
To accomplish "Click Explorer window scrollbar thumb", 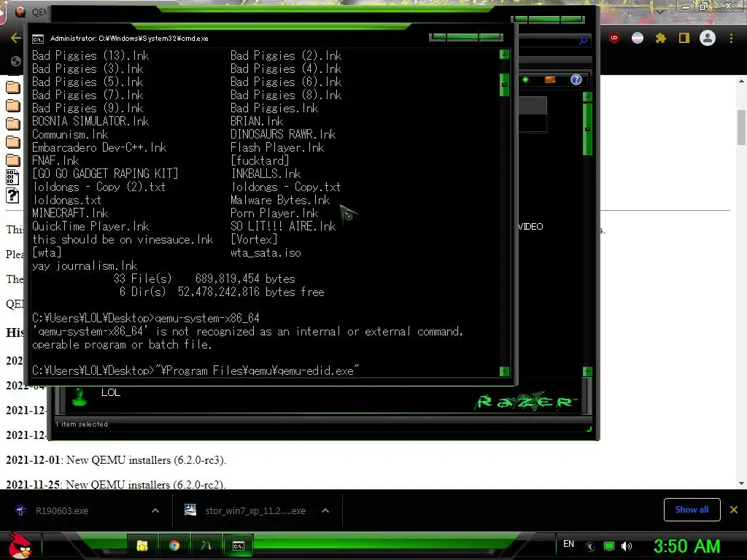I will click(587, 129).
